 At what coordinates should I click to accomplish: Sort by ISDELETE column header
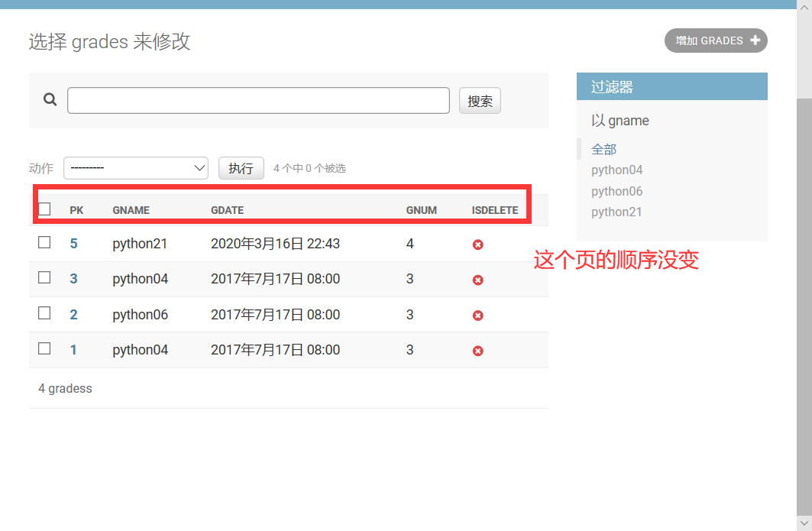495,210
